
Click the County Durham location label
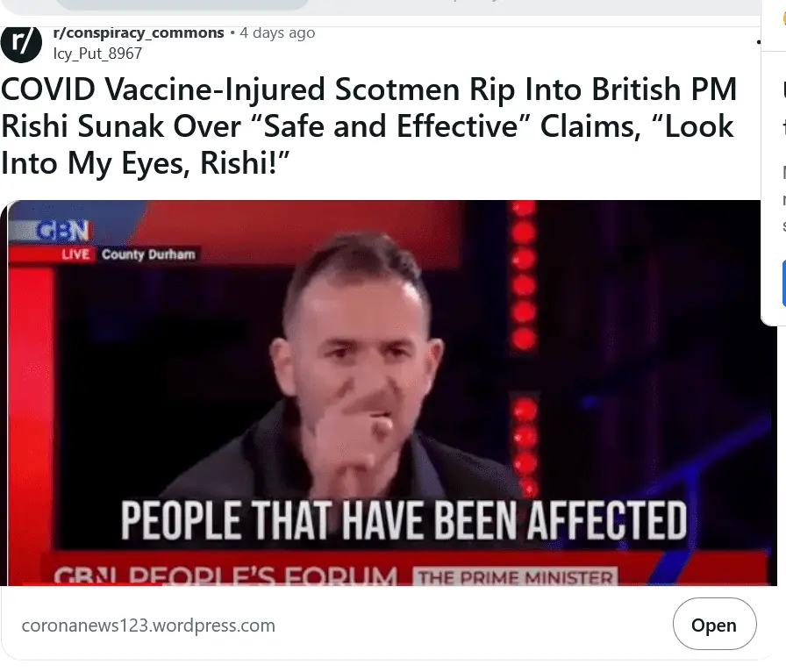point(148,254)
